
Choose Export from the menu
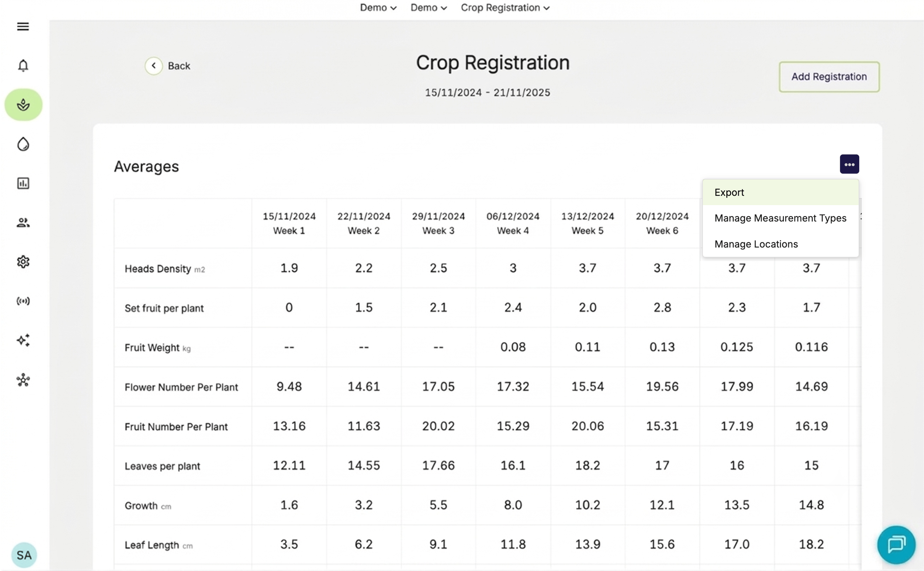click(780, 192)
